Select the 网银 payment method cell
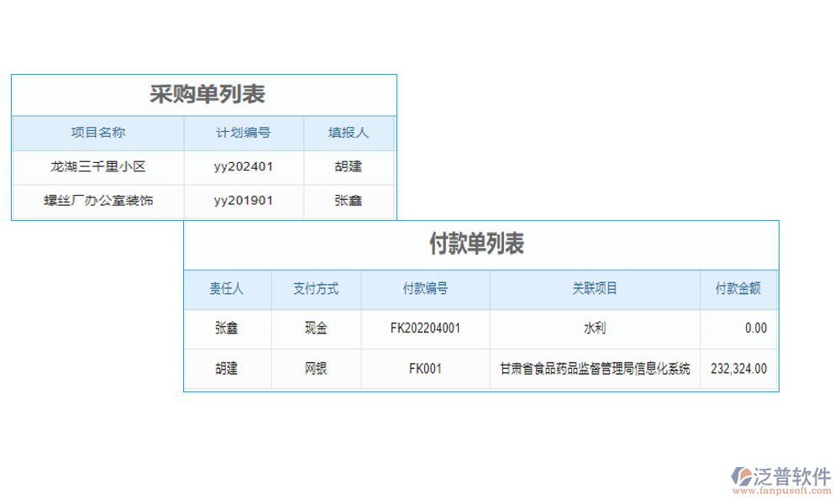Viewport: 840px width, 504px height. (x=315, y=369)
